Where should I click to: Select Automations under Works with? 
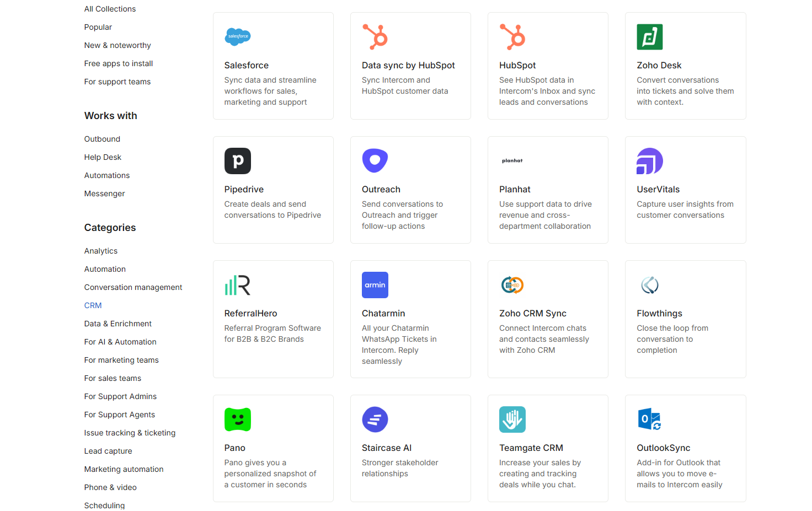point(107,175)
